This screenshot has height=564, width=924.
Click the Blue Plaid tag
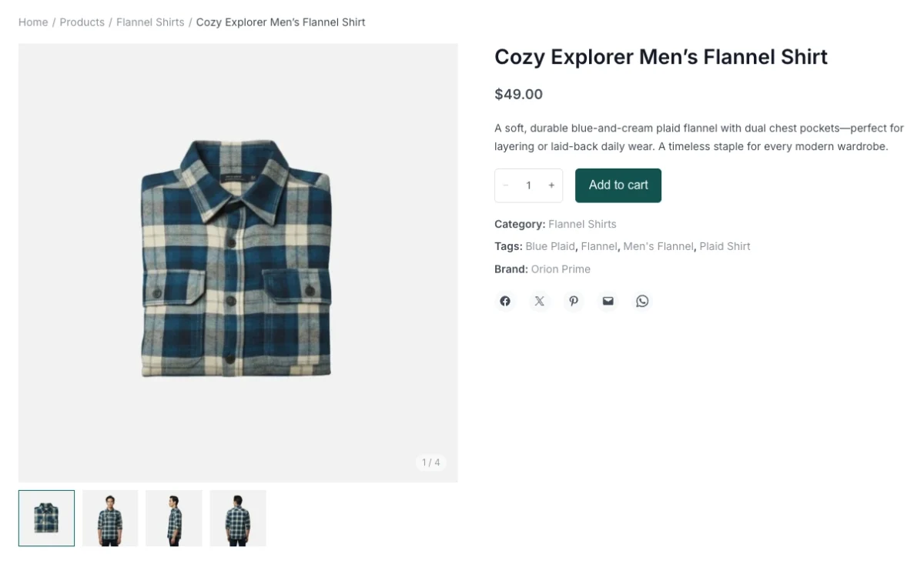coord(550,246)
